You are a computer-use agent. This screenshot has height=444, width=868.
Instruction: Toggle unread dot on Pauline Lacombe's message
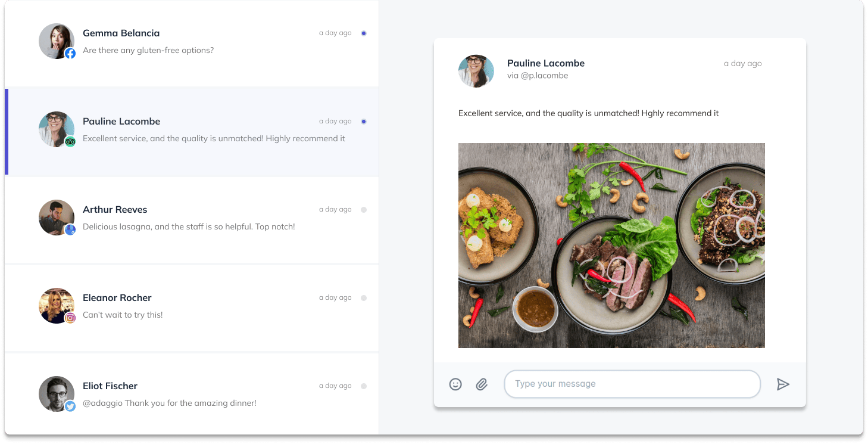point(364,122)
